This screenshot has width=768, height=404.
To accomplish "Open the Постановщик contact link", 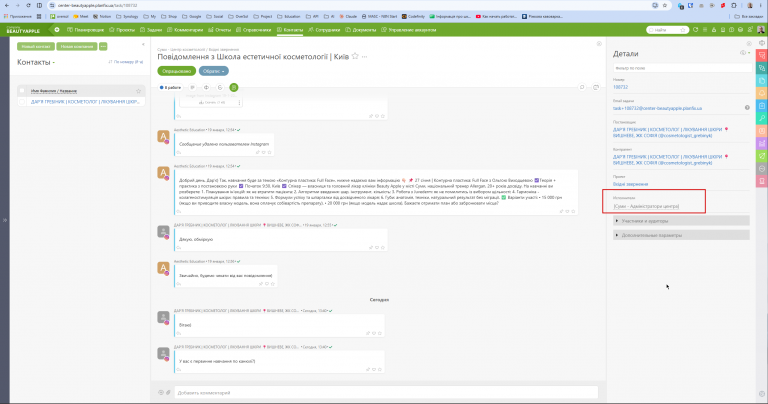I will [x=670, y=132].
